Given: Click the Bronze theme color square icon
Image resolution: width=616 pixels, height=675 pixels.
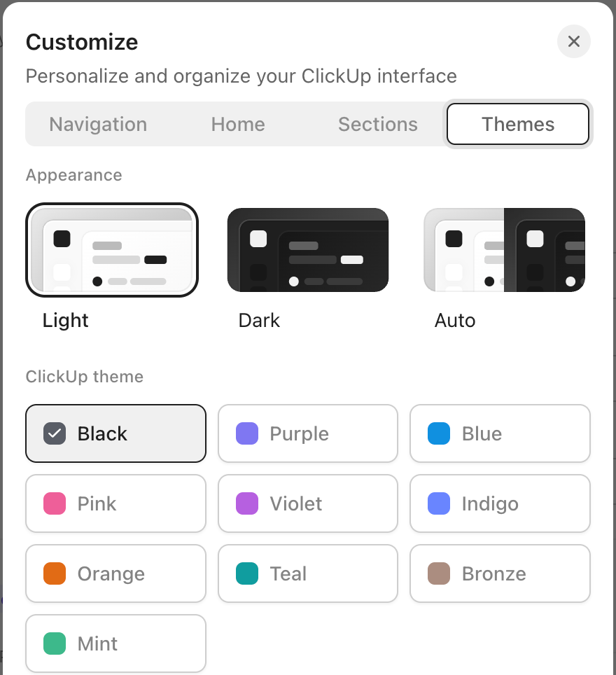Looking at the screenshot, I should (x=439, y=573).
